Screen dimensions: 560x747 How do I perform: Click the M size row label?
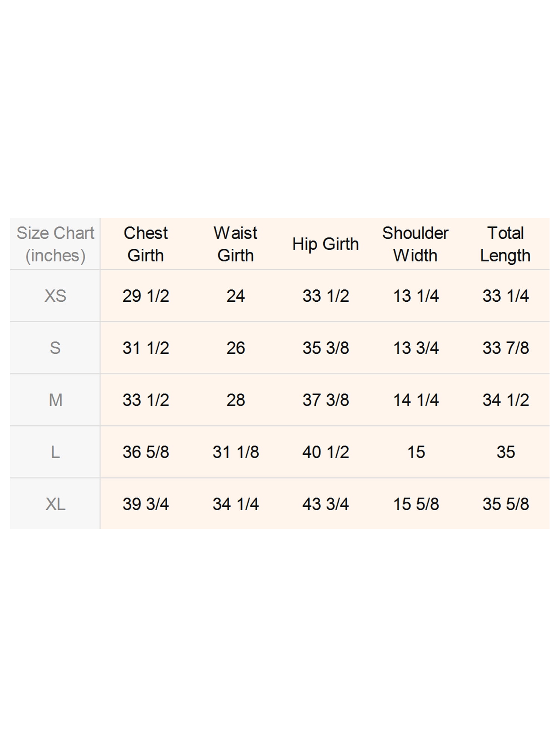click(55, 400)
